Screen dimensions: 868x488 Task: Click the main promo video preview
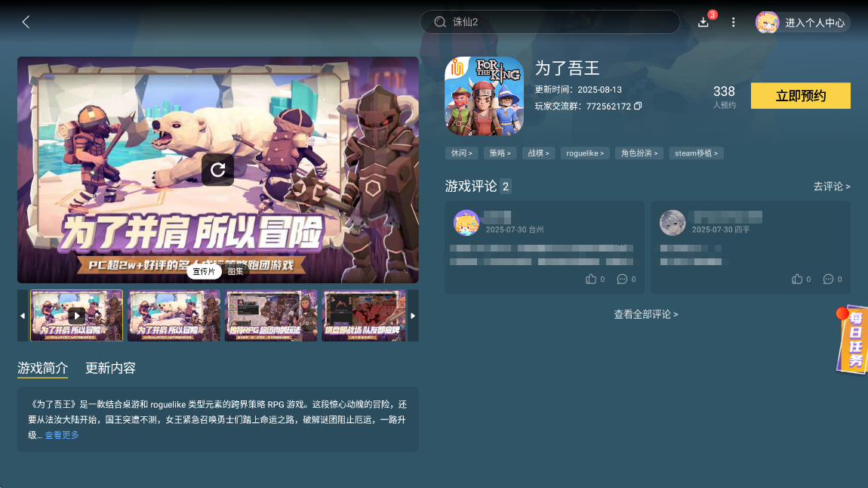pos(217,169)
